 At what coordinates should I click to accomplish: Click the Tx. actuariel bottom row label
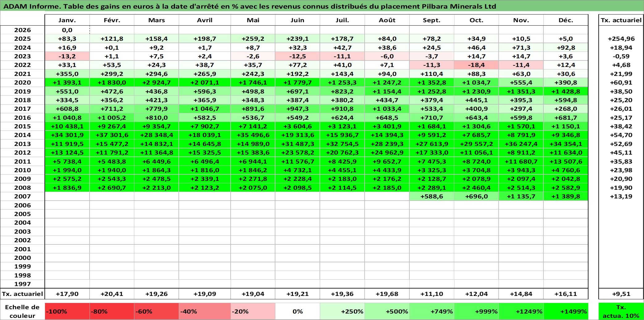point(23,294)
